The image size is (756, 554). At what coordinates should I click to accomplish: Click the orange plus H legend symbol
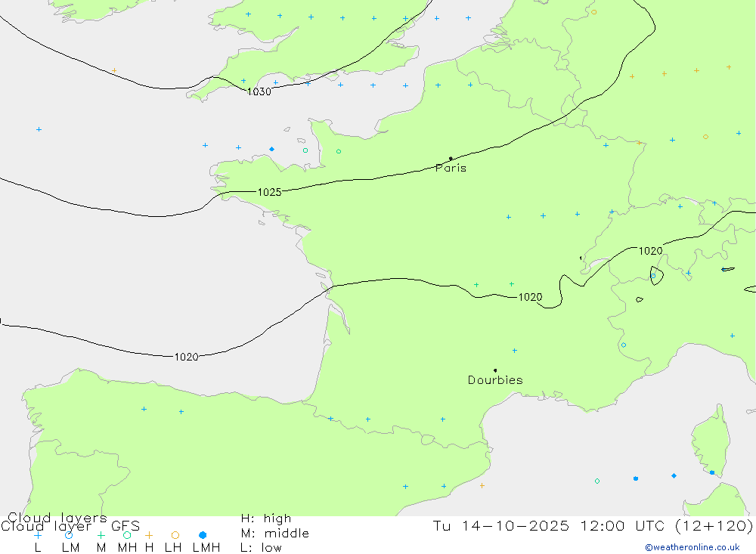click(149, 535)
